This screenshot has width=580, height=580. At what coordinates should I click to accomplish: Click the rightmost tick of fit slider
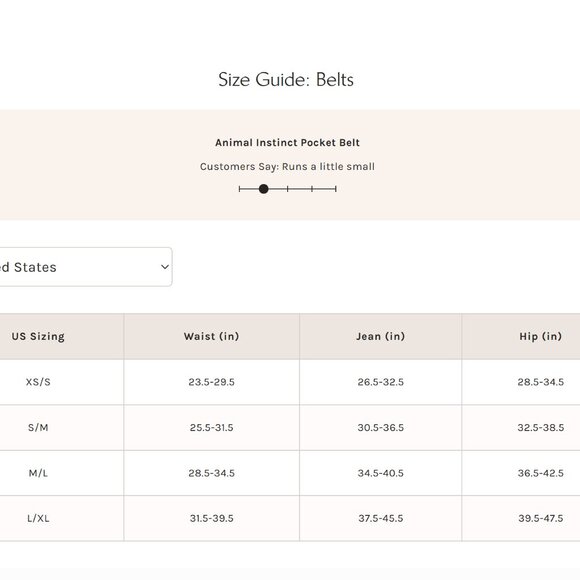335,189
